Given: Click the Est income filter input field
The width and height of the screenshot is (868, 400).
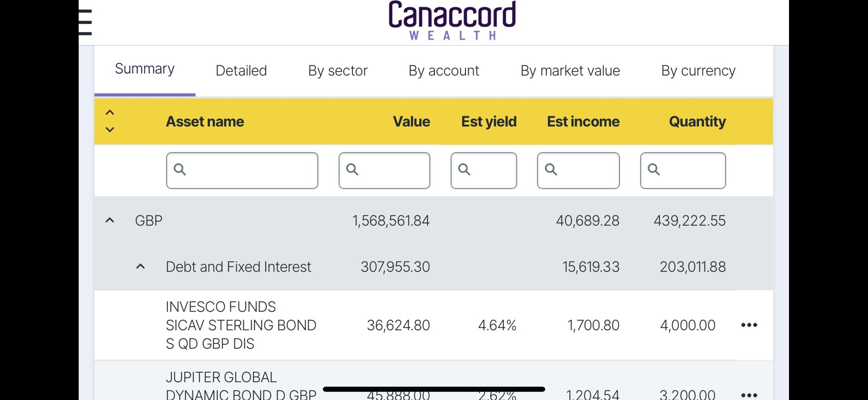Looking at the screenshot, I should point(586,170).
